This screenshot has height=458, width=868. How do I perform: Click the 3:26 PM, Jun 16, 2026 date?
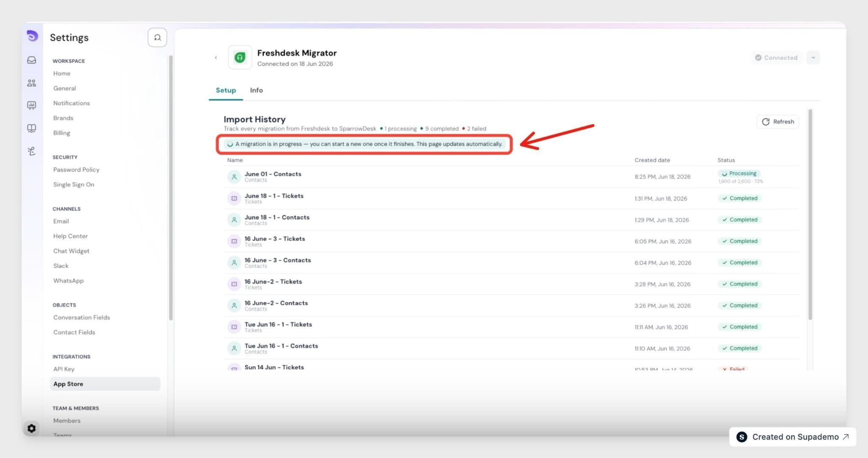[x=662, y=306]
